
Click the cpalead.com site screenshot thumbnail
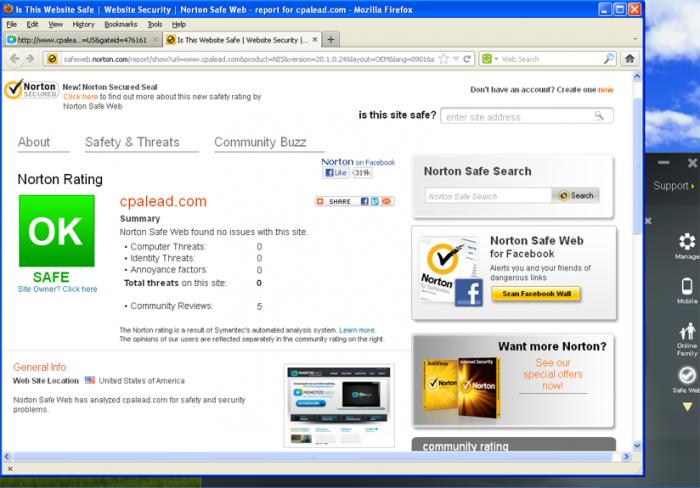(339, 406)
